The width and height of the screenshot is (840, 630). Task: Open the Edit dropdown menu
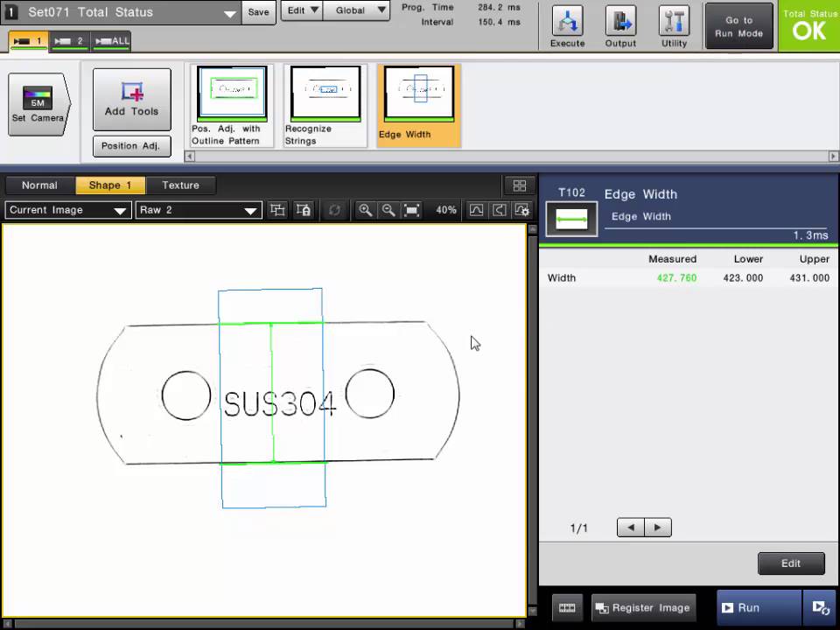(302, 10)
